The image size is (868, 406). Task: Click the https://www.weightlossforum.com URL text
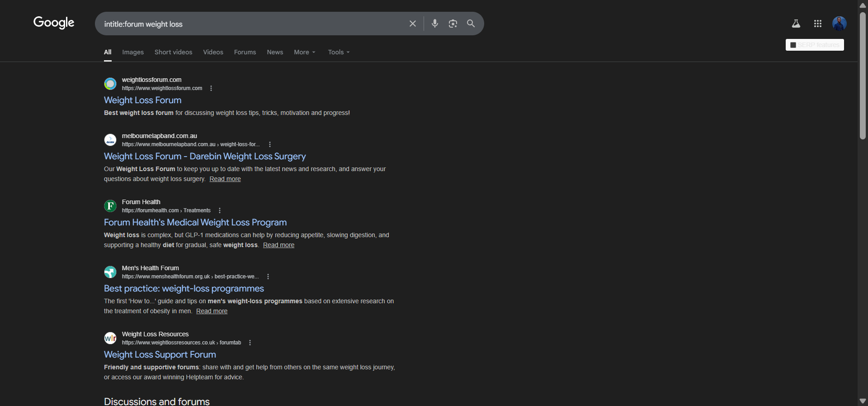click(162, 88)
